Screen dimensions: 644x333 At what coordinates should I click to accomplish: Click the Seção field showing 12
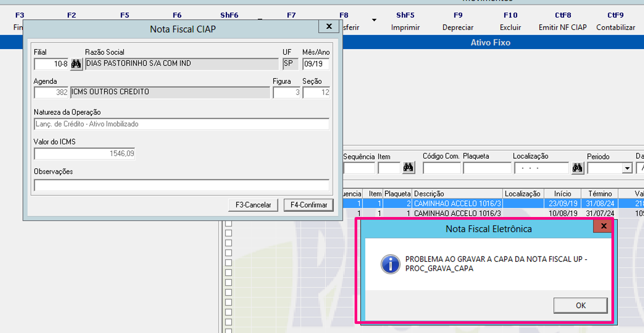click(x=316, y=92)
